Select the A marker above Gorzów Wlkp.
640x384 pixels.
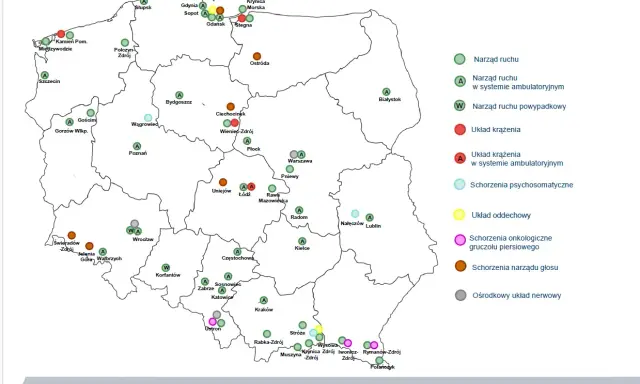[69, 122]
